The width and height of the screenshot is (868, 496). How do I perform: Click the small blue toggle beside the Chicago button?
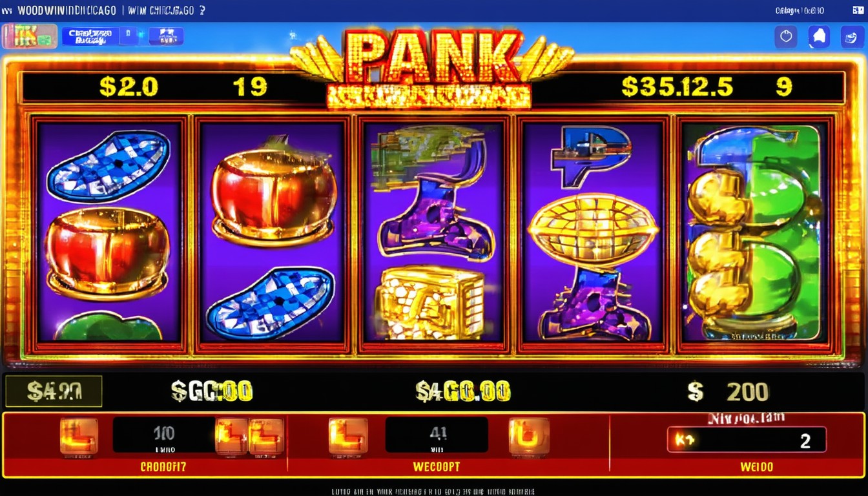pos(129,36)
